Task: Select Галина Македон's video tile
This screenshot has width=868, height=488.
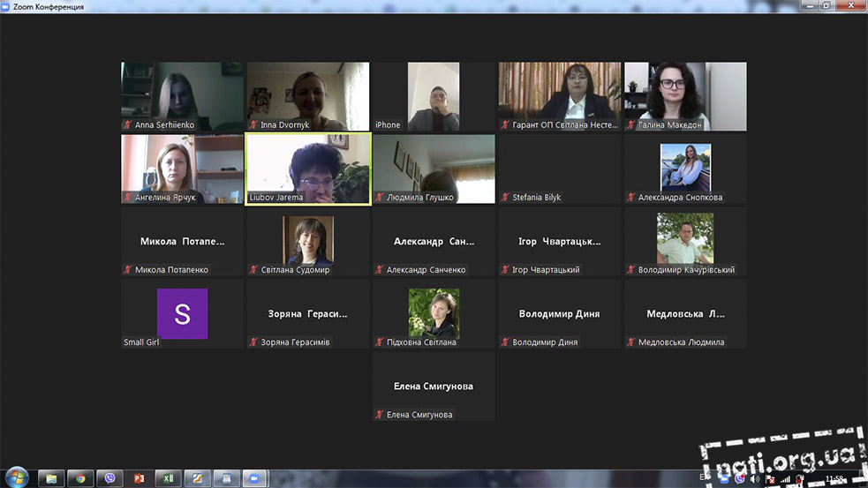Action: coord(685,96)
